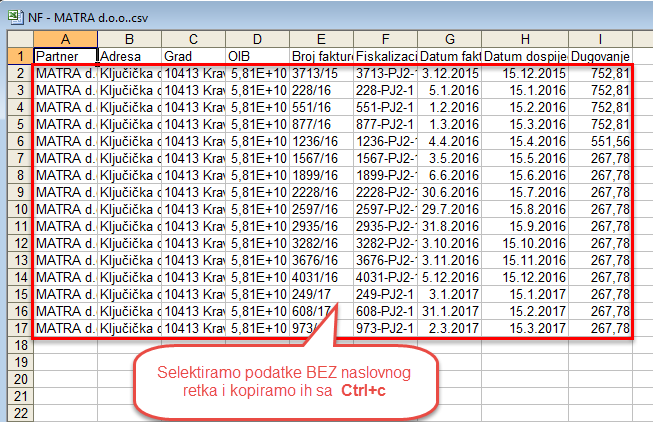Click debt amount cell '551,56'

[601, 141]
